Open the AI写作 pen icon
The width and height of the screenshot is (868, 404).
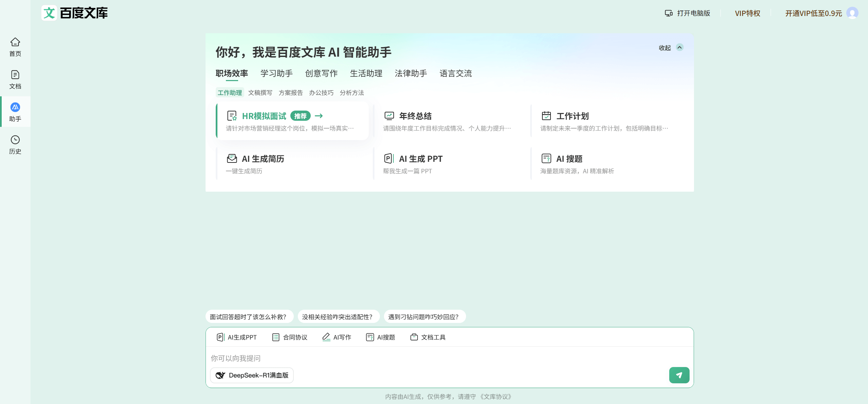[x=326, y=337]
